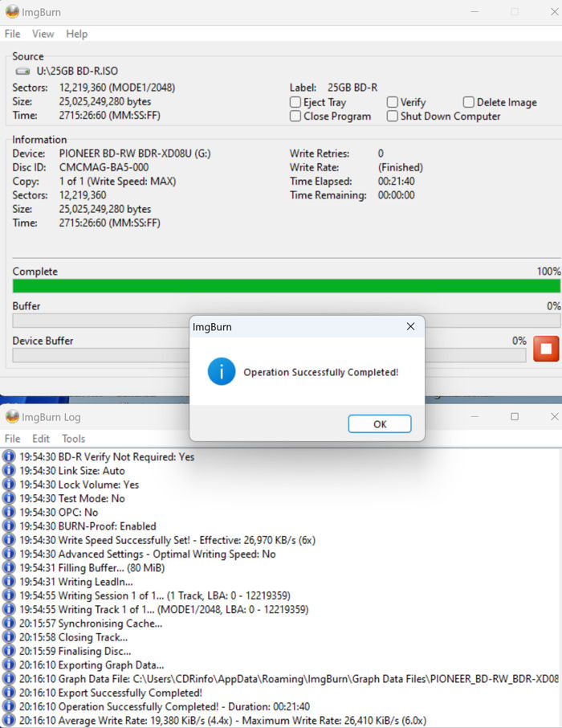The image size is (562, 728).
Task: Select info icon of OPC: No row
Action: coord(9,512)
